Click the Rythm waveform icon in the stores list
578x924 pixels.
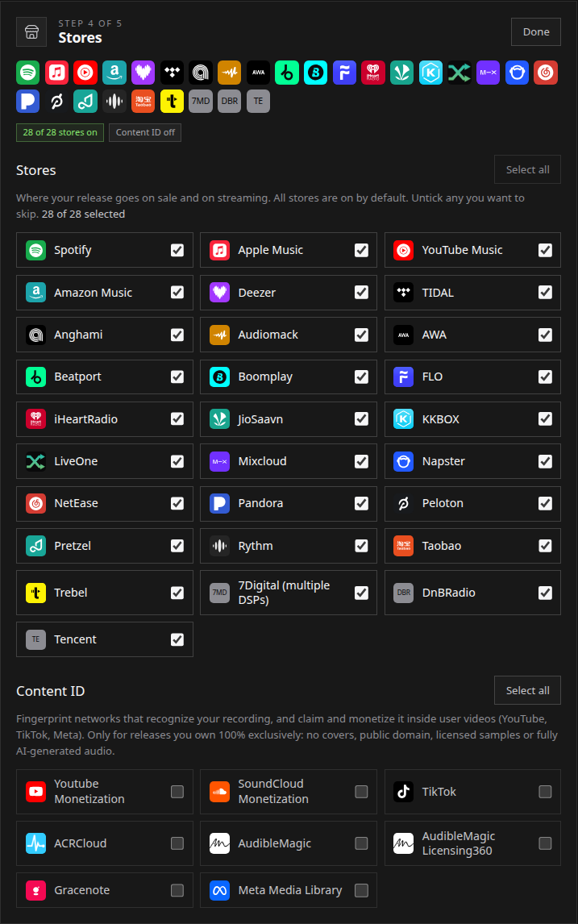coord(220,546)
